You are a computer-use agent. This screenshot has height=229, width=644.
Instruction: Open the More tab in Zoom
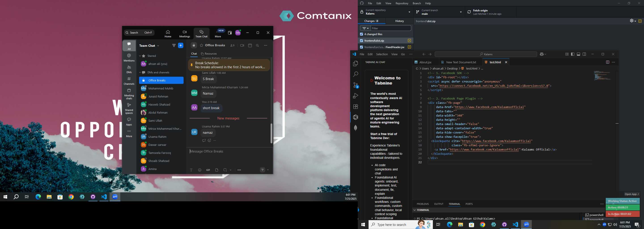point(218,34)
